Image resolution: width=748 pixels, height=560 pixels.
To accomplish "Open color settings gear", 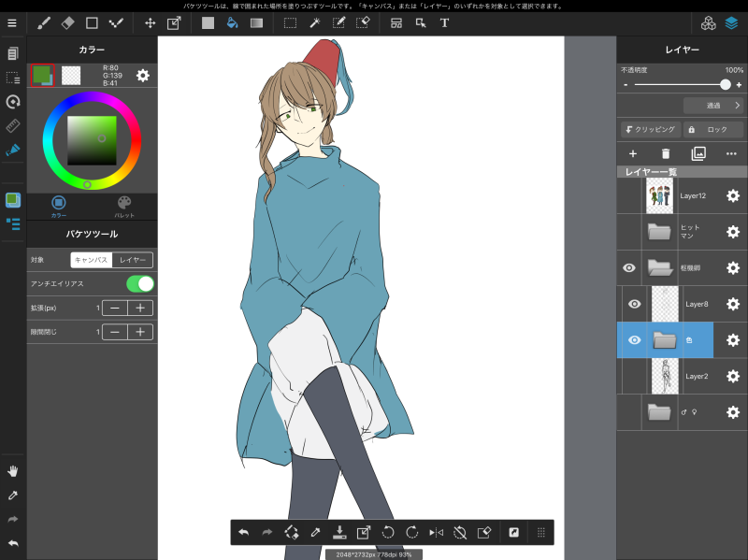I will pyautogui.click(x=143, y=76).
